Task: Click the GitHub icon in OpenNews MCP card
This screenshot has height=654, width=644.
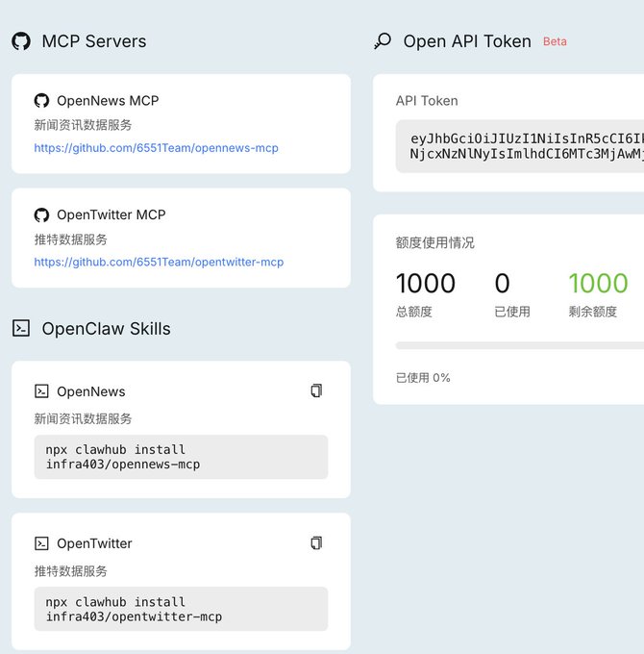Action: point(41,101)
